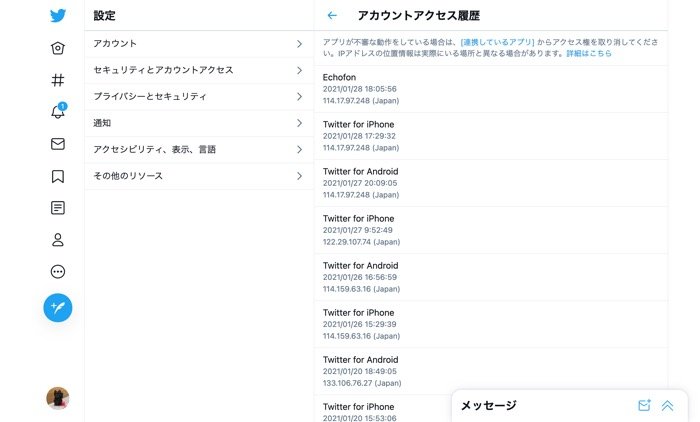Open その他のリソース settings row
700x422 pixels.
point(199,176)
